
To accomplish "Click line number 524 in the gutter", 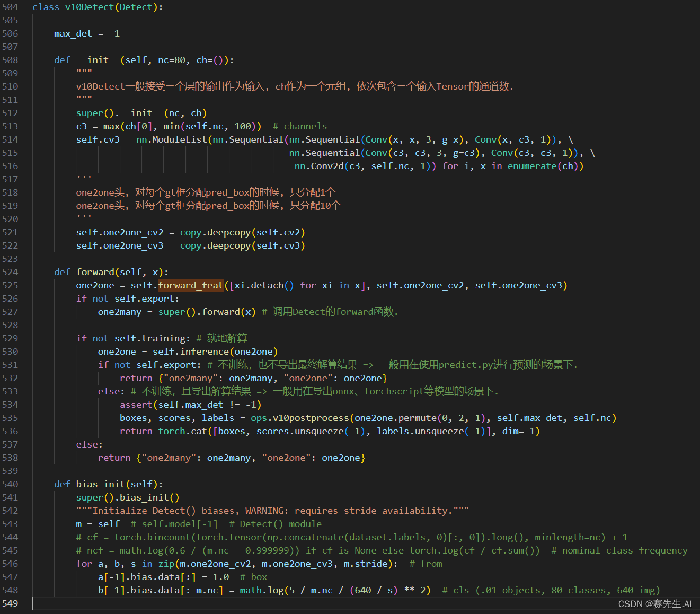I will point(10,272).
